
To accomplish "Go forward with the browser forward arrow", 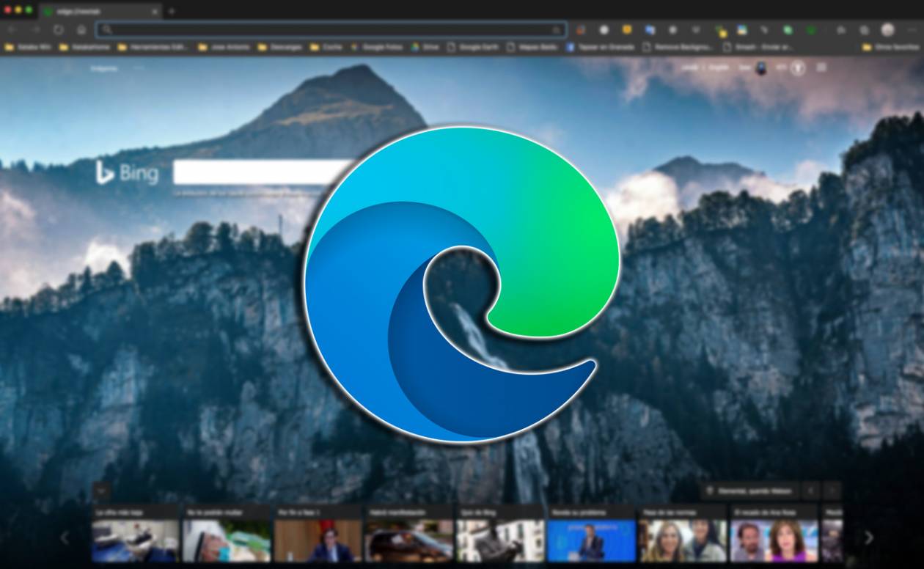I will click(x=35, y=30).
